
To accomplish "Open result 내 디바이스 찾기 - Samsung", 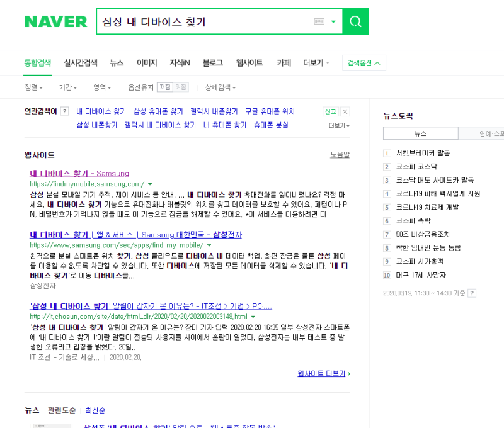I will tap(79, 174).
